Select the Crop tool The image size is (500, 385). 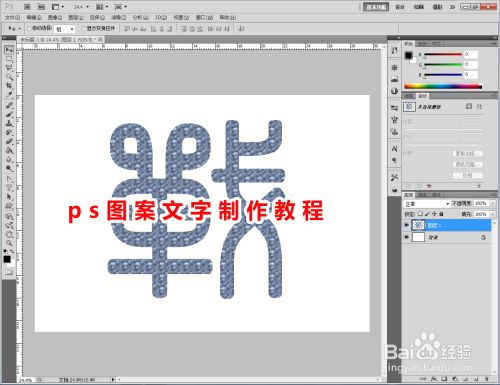click(x=9, y=86)
